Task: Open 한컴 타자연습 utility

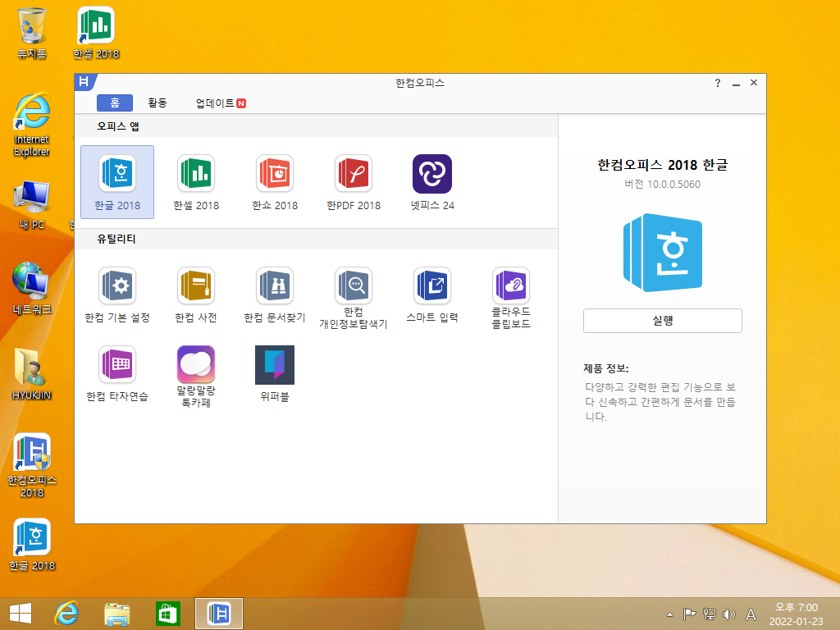Action: click(x=117, y=373)
